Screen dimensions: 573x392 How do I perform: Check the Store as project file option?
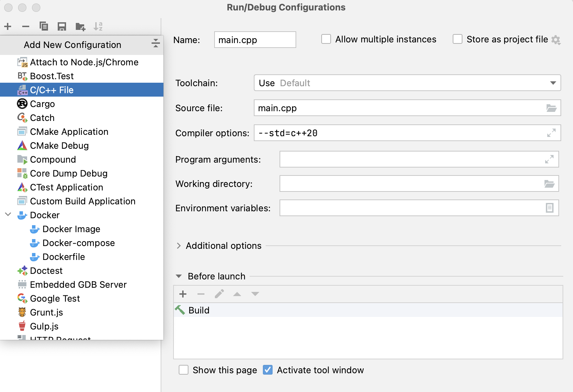[458, 39]
